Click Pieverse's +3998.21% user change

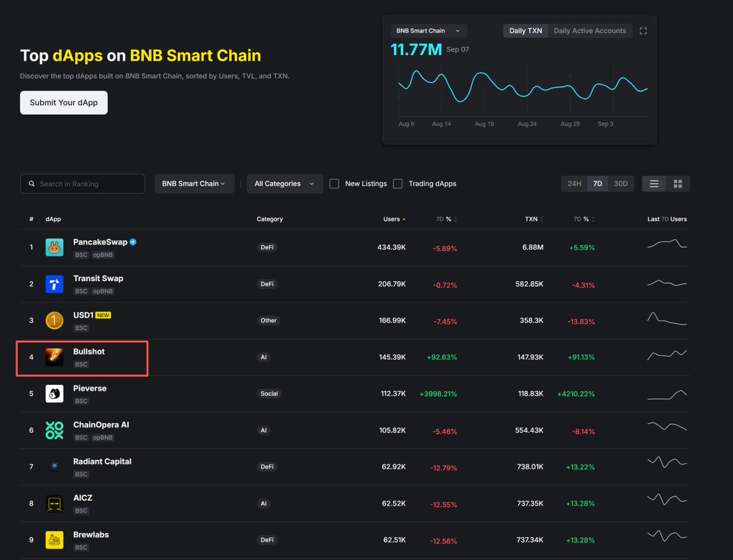[438, 394]
